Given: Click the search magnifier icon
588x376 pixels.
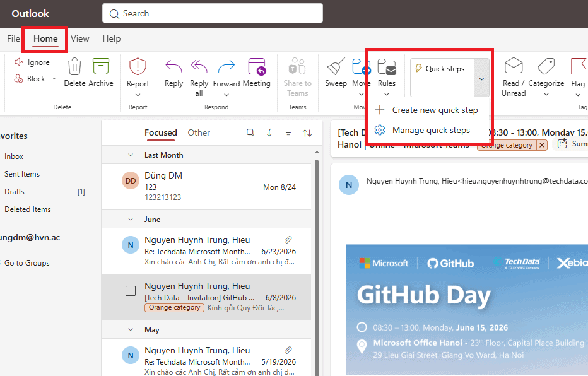Looking at the screenshot, I should pos(114,14).
